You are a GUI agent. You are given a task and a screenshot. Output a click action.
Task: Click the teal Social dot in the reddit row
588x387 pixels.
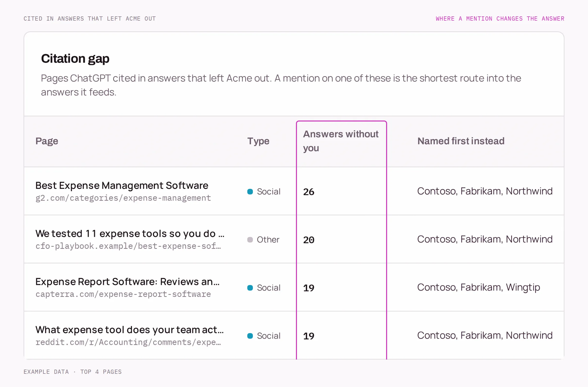pyautogui.click(x=250, y=336)
